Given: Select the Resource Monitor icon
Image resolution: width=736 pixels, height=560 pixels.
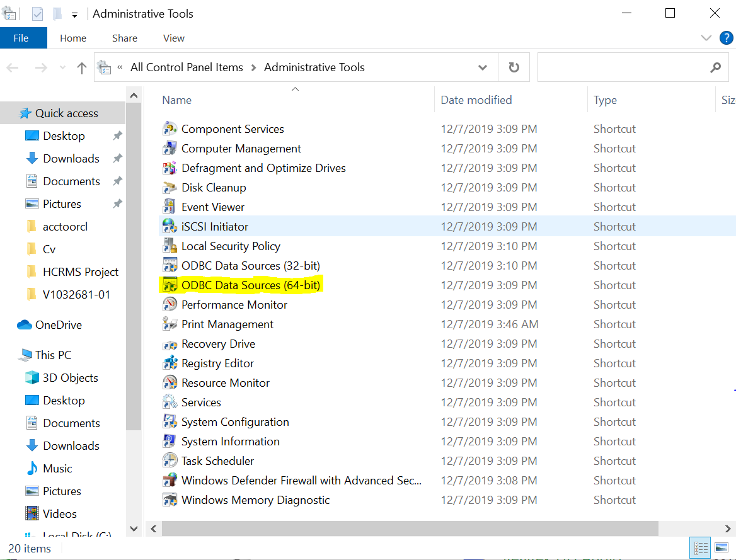Looking at the screenshot, I should 170,383.
